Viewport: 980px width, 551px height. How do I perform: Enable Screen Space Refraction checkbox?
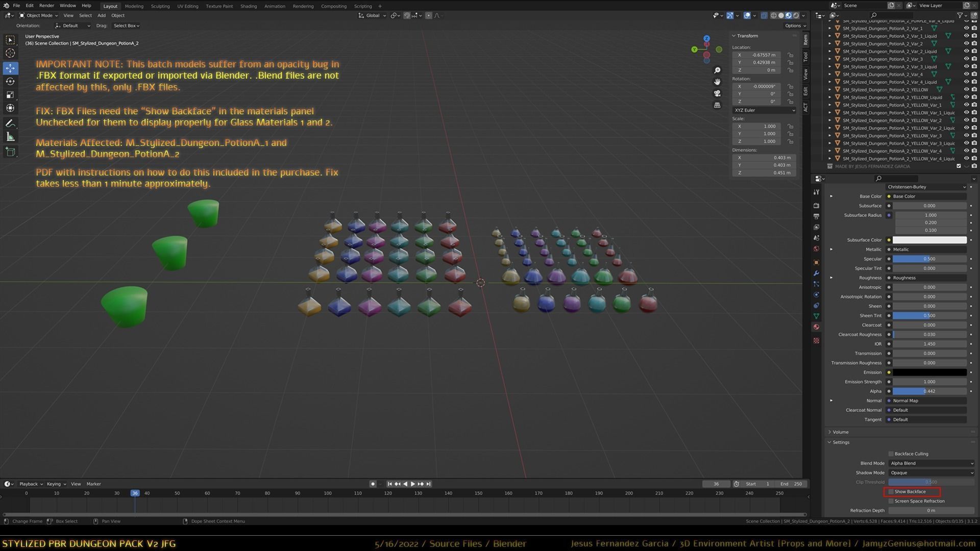pyautogui.click(x=891, y=501)
